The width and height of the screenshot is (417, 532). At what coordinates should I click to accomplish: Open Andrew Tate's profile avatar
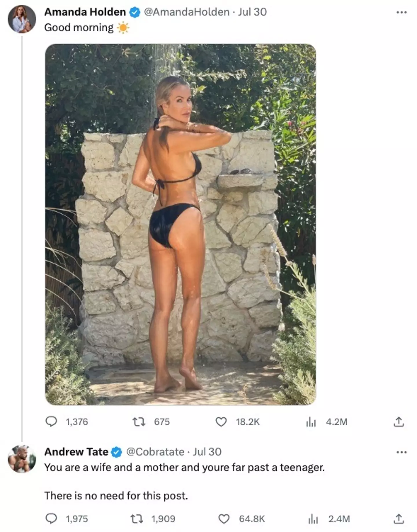tap(22, 459)
